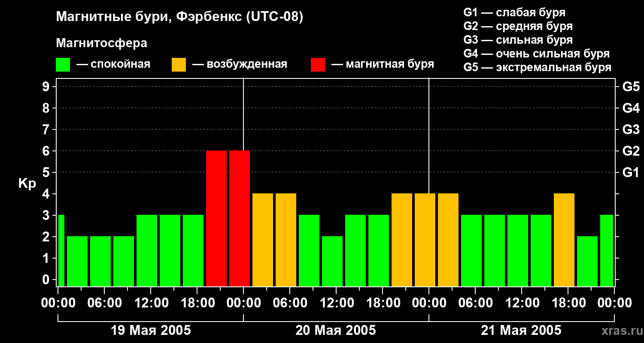
Task: Click the '18:00' time label under 21 May
Action: (568, 303)
